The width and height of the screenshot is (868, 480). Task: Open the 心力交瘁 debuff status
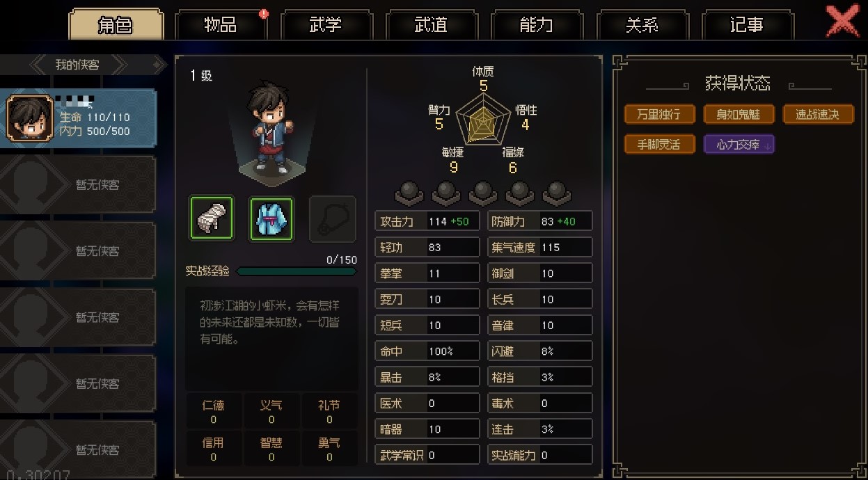[739, 145]
